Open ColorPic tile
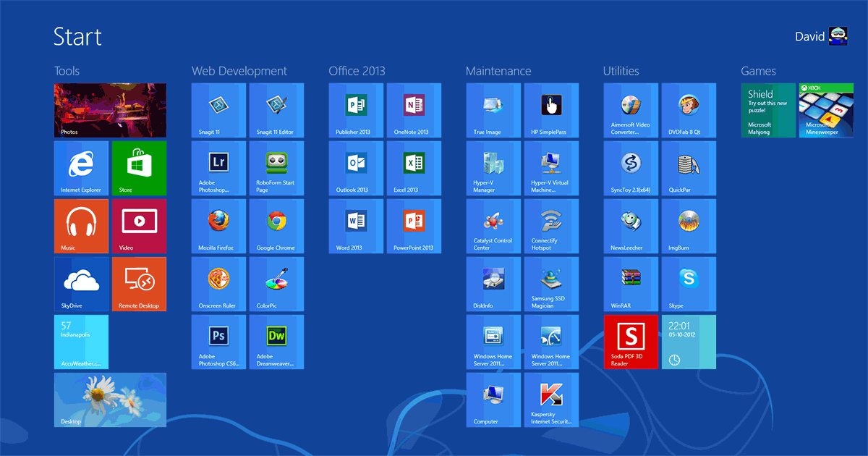This screenshot has width=868, height=456. [x=276, y=284]
